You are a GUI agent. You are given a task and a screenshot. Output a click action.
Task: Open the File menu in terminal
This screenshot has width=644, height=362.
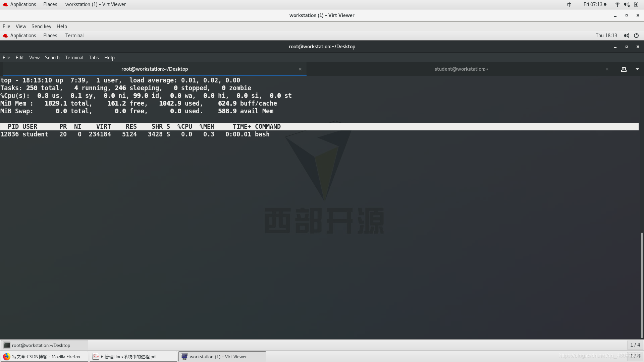click(x=6, y=57)
